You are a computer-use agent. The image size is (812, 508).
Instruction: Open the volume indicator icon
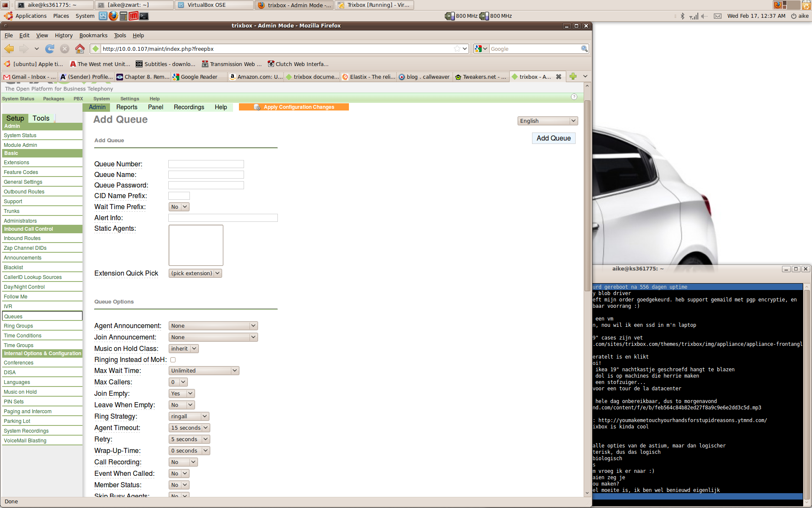(x=704, y=16)
